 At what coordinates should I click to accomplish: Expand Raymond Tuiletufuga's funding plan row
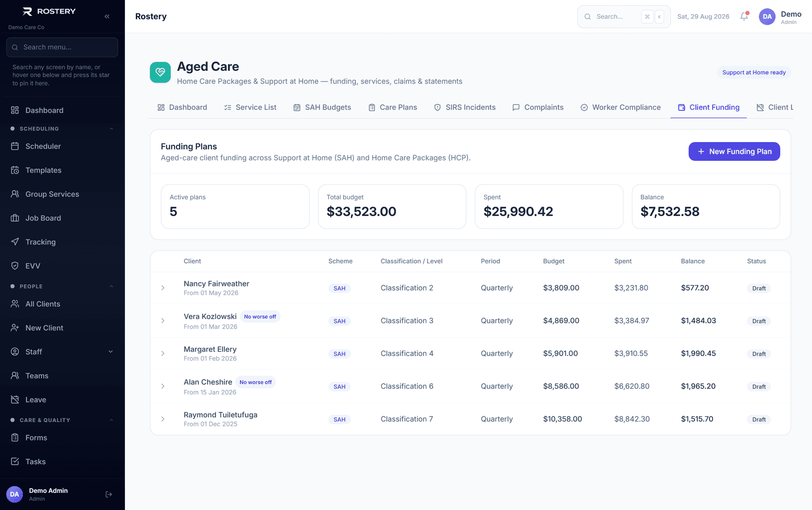(163, 419)
